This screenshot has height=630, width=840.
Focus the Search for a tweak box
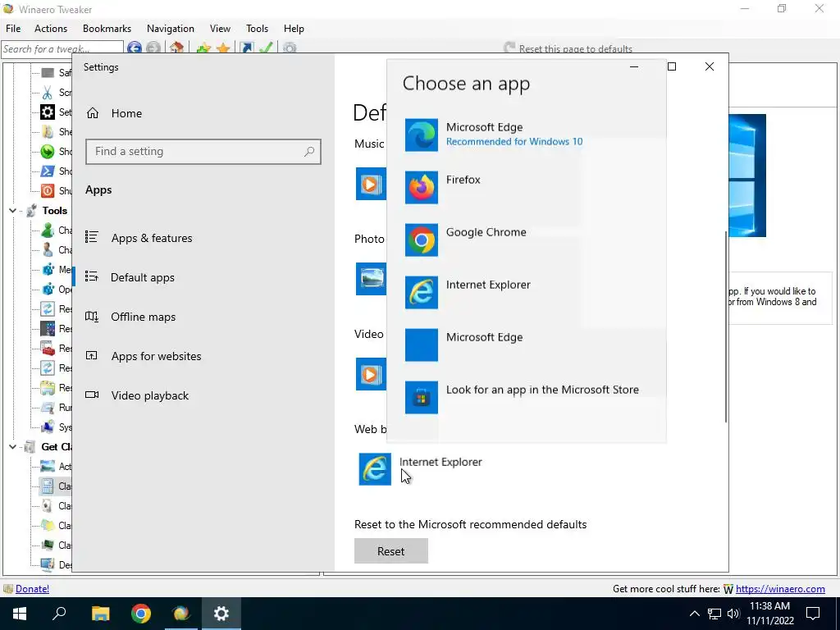(x=62, y=48)
